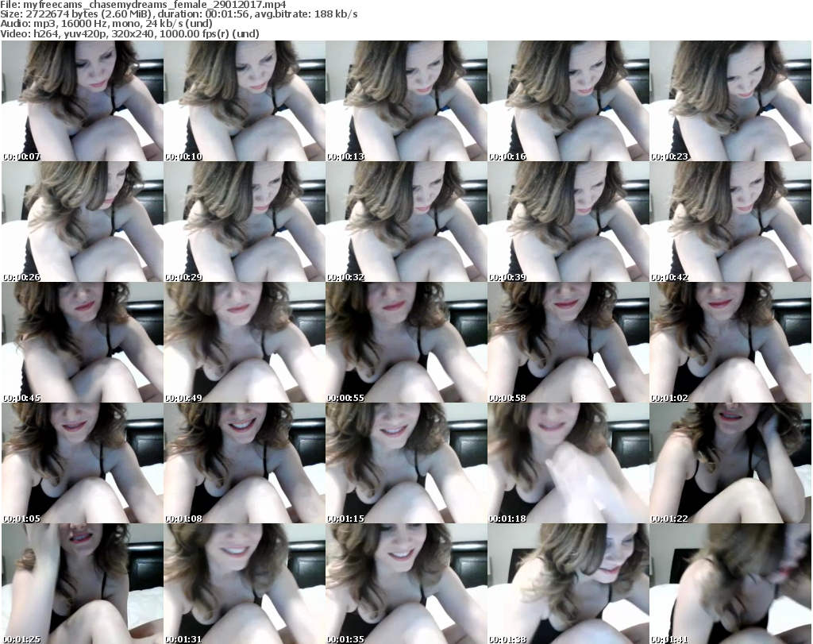This screenshot has height=644, width=813.
Task: View the frame labeled 00:01:08
Action: point(245,463)
